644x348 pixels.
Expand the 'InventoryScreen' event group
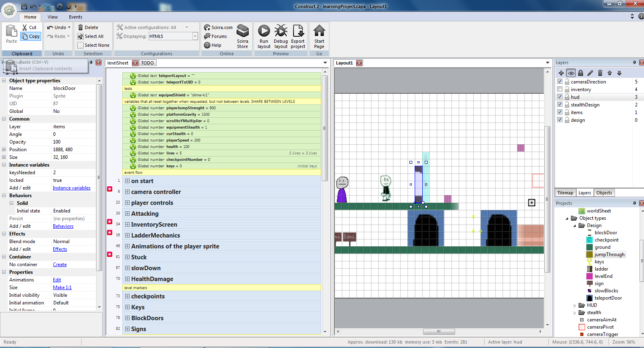click(127, 225)
